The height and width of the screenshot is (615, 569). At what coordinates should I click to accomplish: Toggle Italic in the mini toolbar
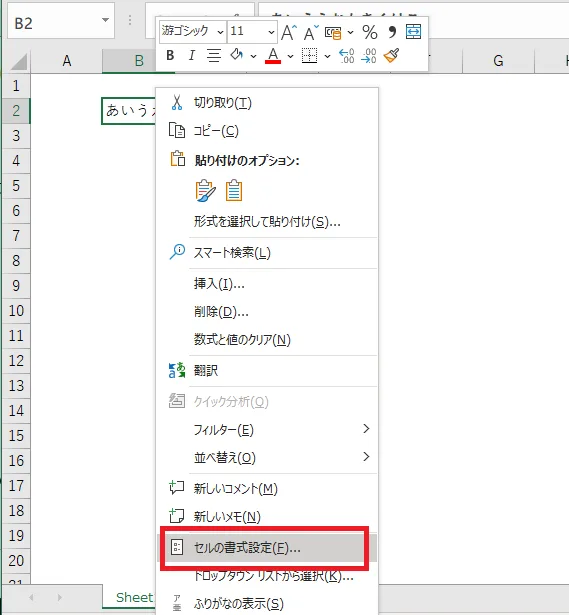point(191,55)
